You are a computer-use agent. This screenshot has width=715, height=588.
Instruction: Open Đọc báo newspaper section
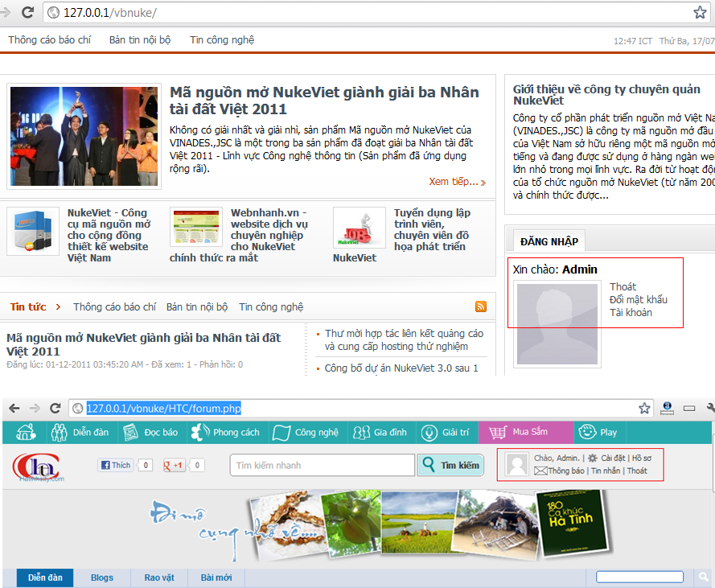tap(150, 433)
